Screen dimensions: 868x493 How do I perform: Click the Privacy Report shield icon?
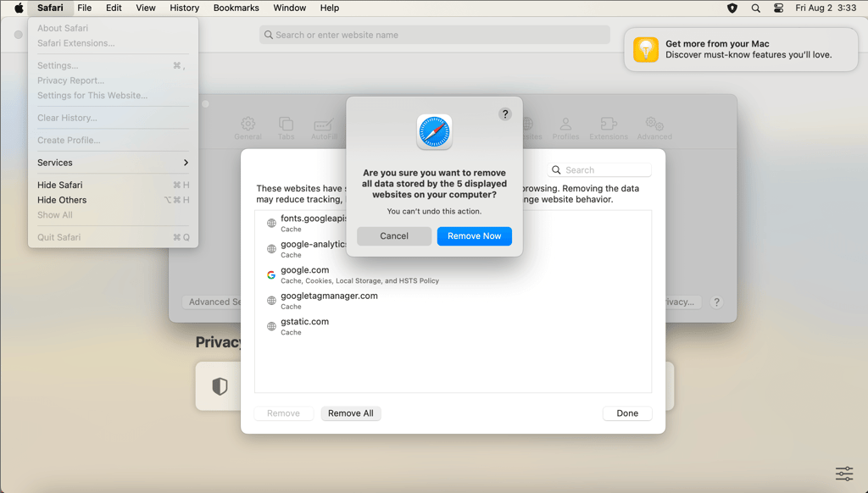click(x=220, y=386)
